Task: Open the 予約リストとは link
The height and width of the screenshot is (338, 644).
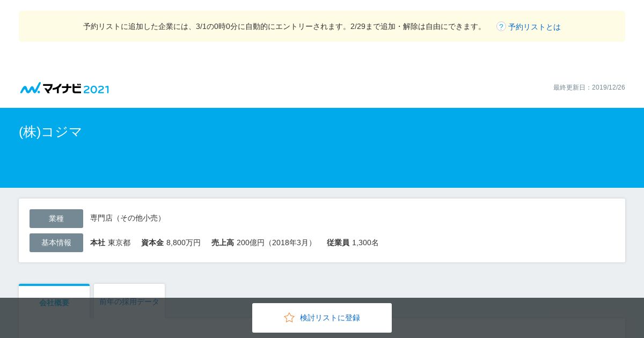Action: [535, 27]
